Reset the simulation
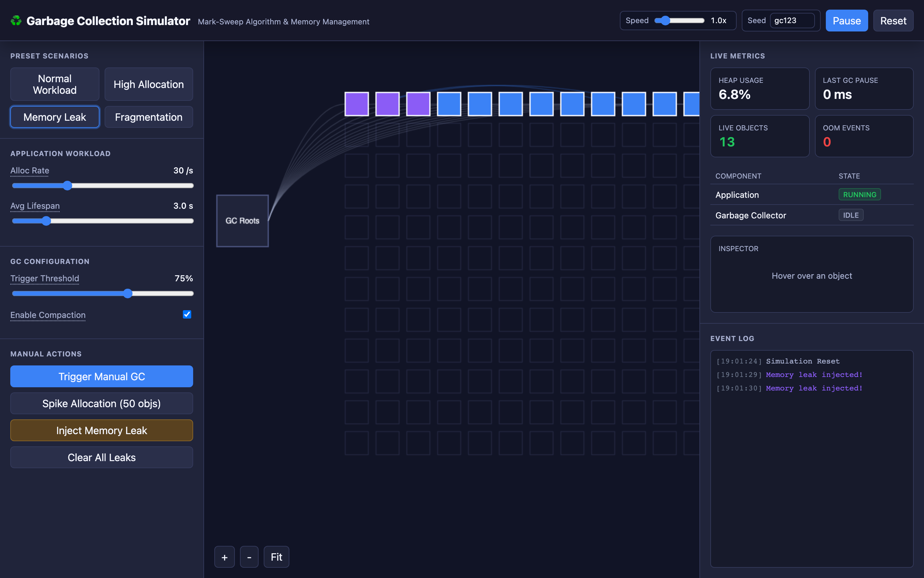Screen dimensions: 924x578 (x=893, y=21)
